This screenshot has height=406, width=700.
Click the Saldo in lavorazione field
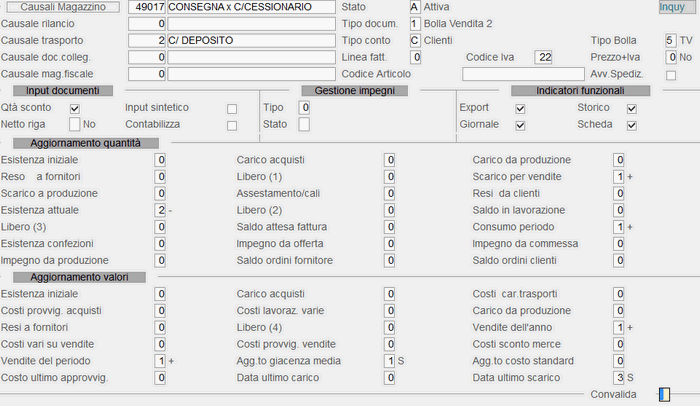click(x=619, y=210)
